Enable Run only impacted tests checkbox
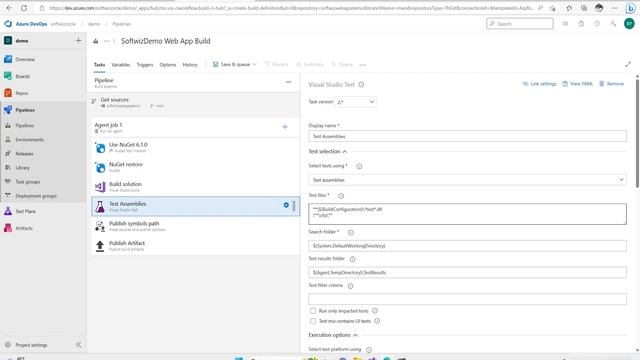640x360 pixels. pyautogui.click(x=313, y=311)
